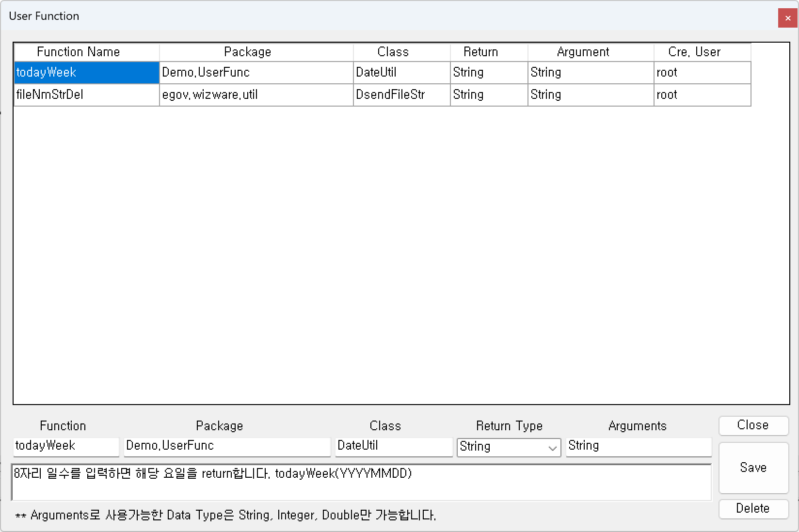Click the Delete button
This screenshot has height=532, width=799.
coord(753,509)
